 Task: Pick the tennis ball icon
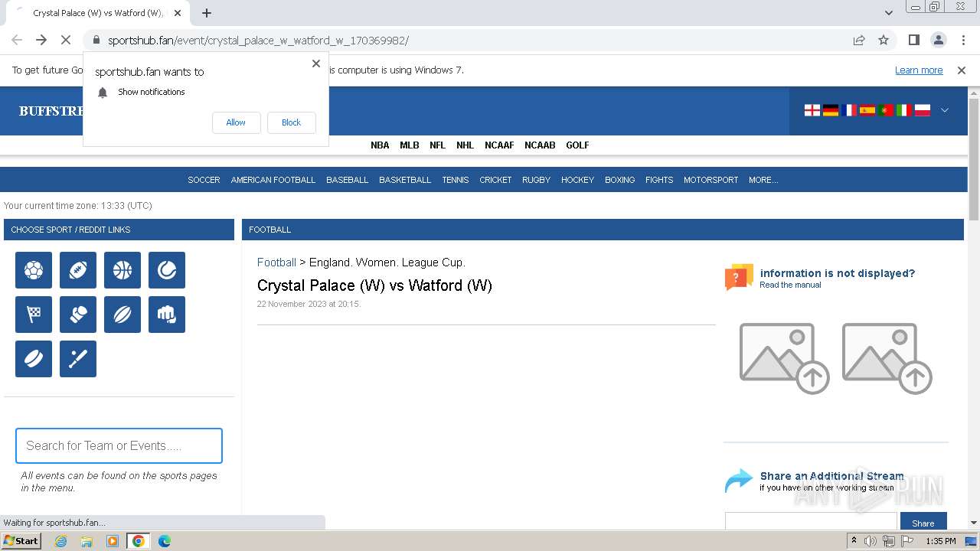point(167,270)
